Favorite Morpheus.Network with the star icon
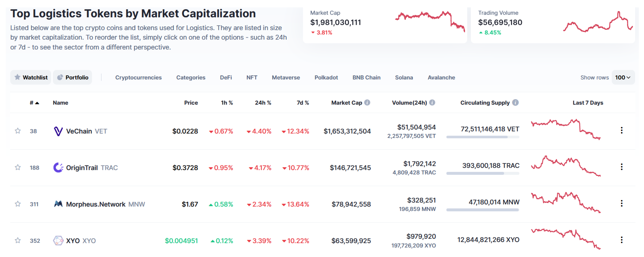This screenshot has width=644, height=257. [18, 204]
